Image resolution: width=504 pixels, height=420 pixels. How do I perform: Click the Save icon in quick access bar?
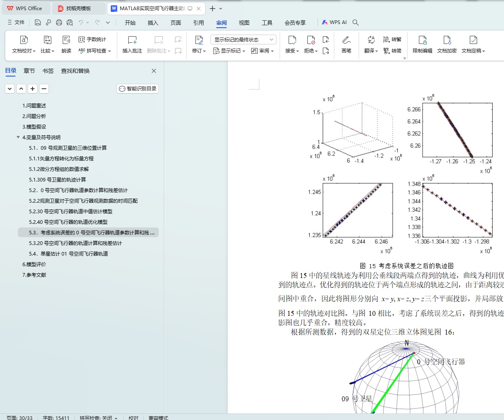(38, 22)
